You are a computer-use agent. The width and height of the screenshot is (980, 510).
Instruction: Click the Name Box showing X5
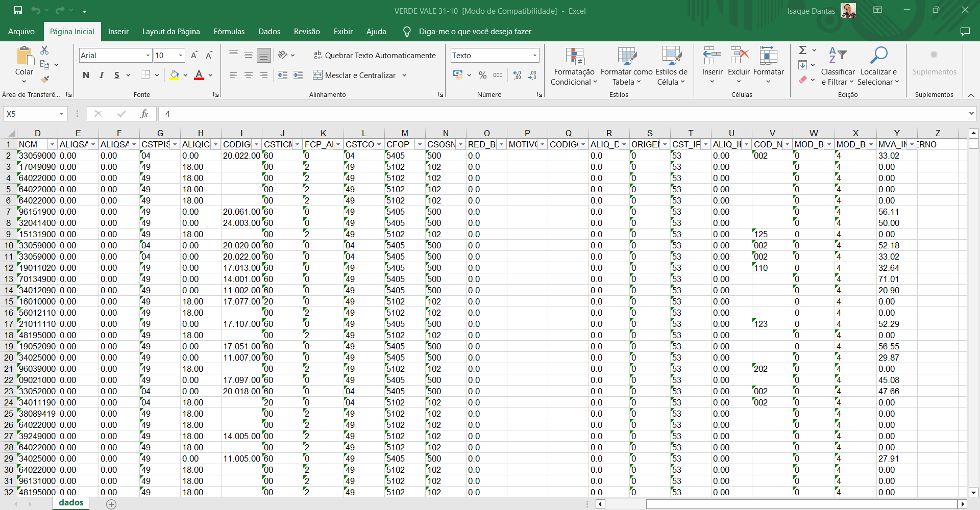click(35, 114)
